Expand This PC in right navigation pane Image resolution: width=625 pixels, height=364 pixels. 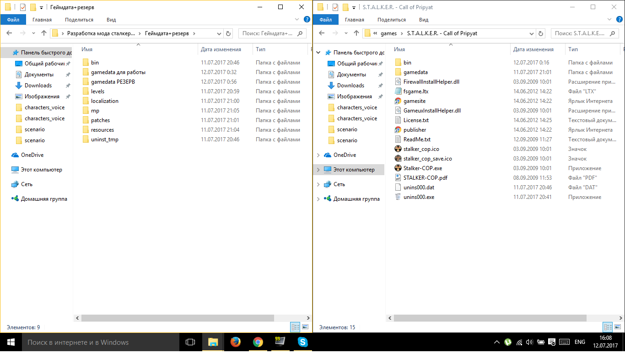(x=318, y=170)
